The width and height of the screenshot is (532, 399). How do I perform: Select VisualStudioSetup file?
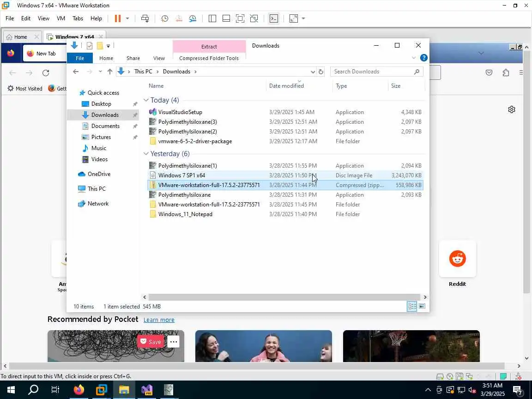click(x=180, y=112)
